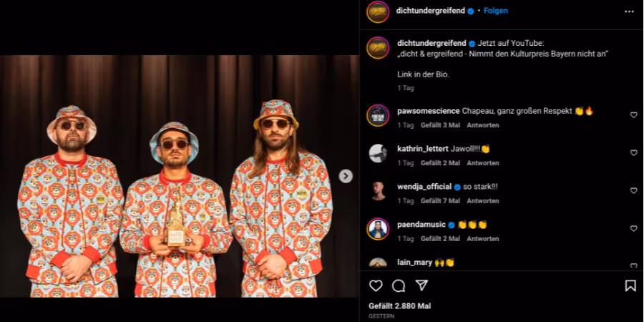This screenshot has width=644, height=322.
Task: Reply to wendja_official via Antworten
Action: point(483,201)
